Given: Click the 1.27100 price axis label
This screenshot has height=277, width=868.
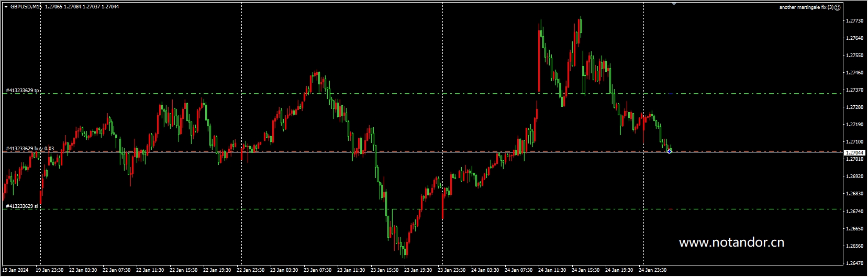Looking at the screenshot, I should tap(854, 142).
